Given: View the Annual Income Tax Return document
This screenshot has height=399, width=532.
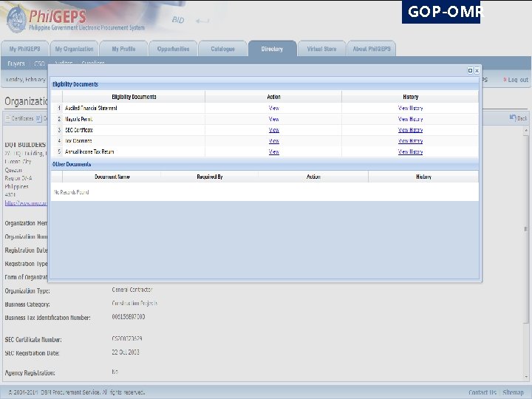Looking at the screenshot, I should (x=273, y=151).
